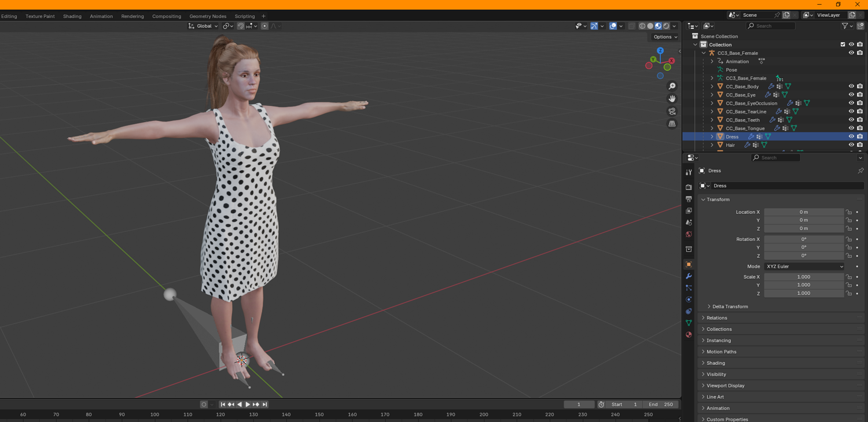Click the mesh data icon on CC_Base_Body row
The width and height of the screenshot is (868, 422).
[788, 87]
